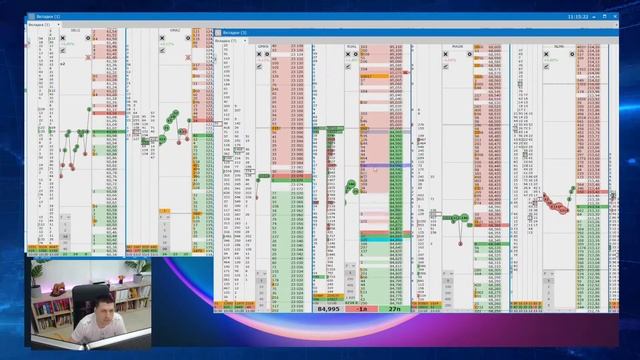The height and width of the screenshot is (360, 640).
Task: Click ticker header of third front-window panel
Action: point(457,47)
